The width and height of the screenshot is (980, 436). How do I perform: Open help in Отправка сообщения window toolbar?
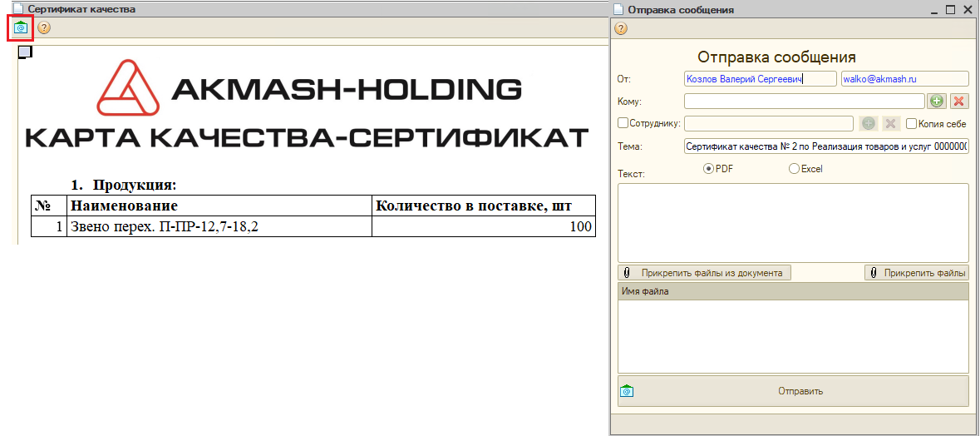tap(621, 28)
